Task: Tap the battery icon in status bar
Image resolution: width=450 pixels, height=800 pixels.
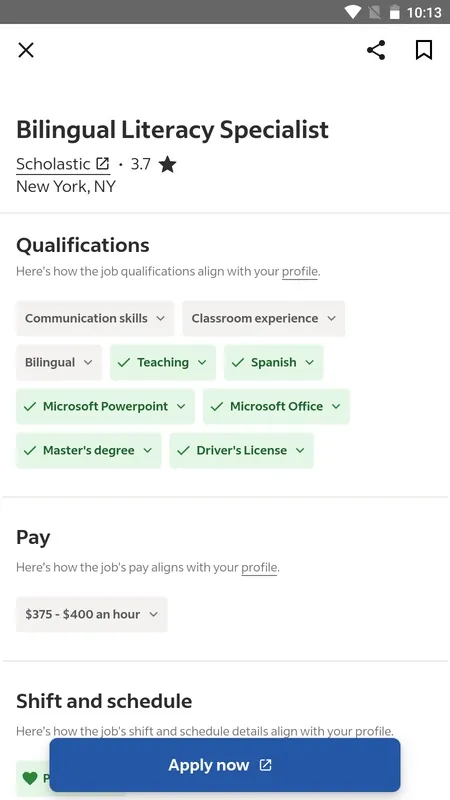Action: tap(394, 12)
